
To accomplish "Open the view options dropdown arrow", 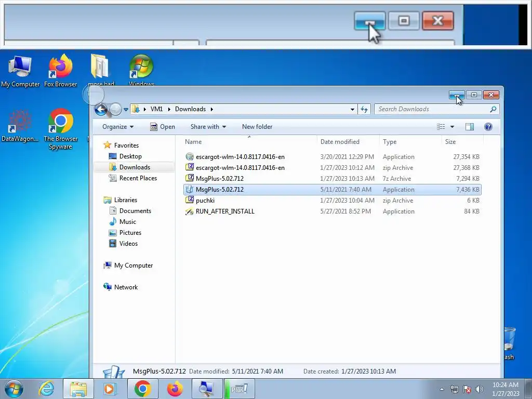I will tap(453, 127).
